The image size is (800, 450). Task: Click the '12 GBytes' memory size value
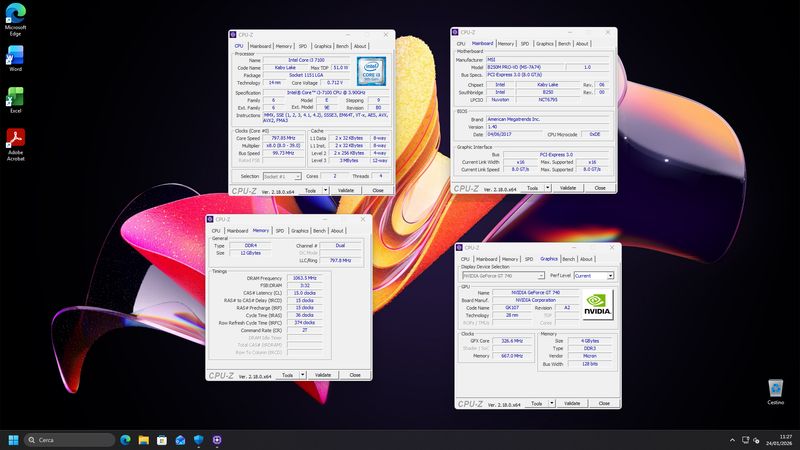tap(250, 253)
